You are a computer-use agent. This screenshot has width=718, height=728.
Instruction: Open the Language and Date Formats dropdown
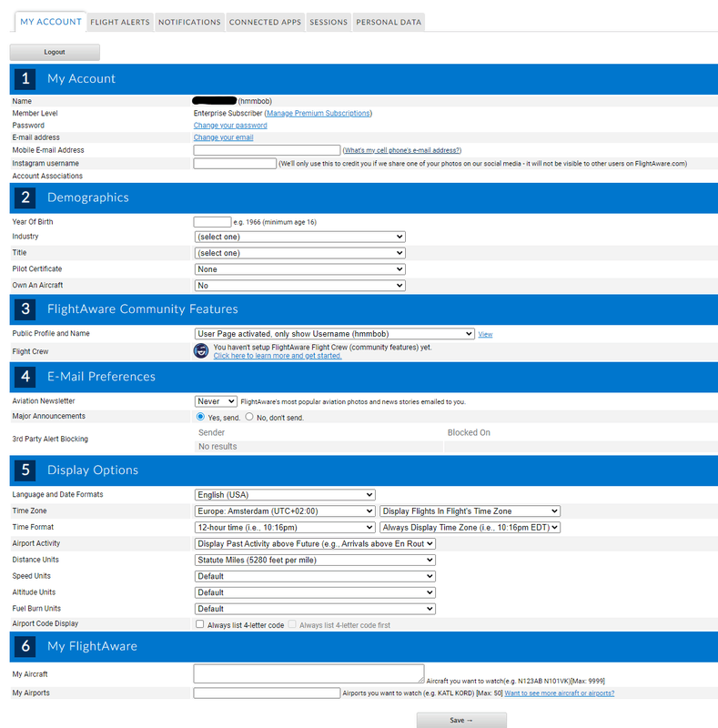coord(285,495)
